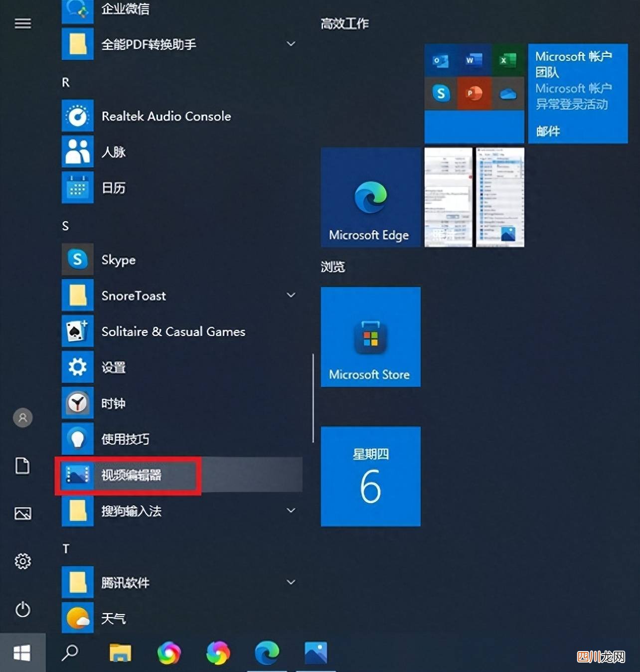This screenshot has width=640, height=672.
Task: Open the 腾讯软件 folder icon
Action: (77, 582)
